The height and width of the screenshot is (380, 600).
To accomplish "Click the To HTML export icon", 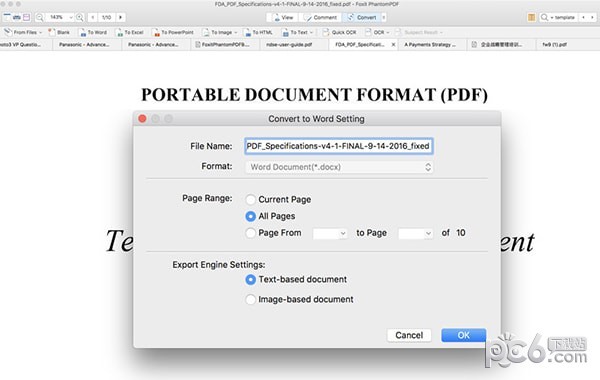I will (248, 33).
